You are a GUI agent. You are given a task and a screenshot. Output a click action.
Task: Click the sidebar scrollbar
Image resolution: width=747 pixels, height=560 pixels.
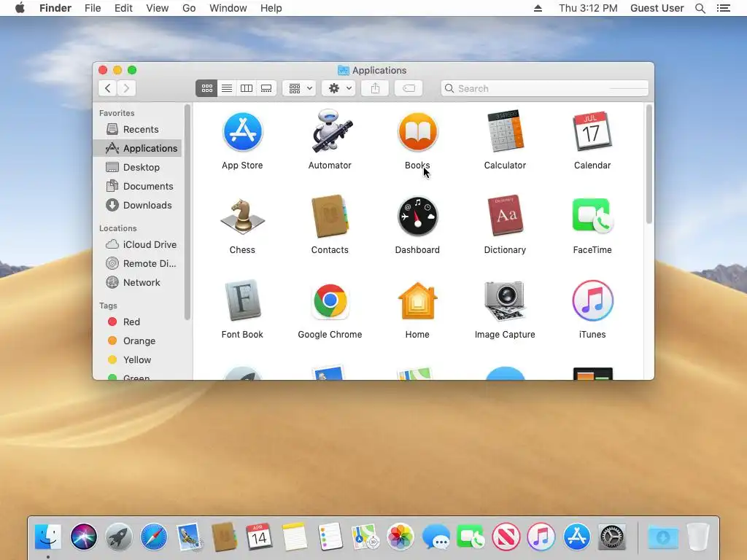(187, 212)
